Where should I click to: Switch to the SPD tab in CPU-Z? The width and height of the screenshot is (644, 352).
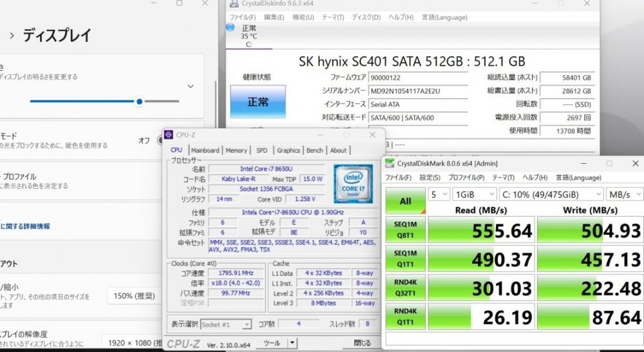click(x=261, y=150)
